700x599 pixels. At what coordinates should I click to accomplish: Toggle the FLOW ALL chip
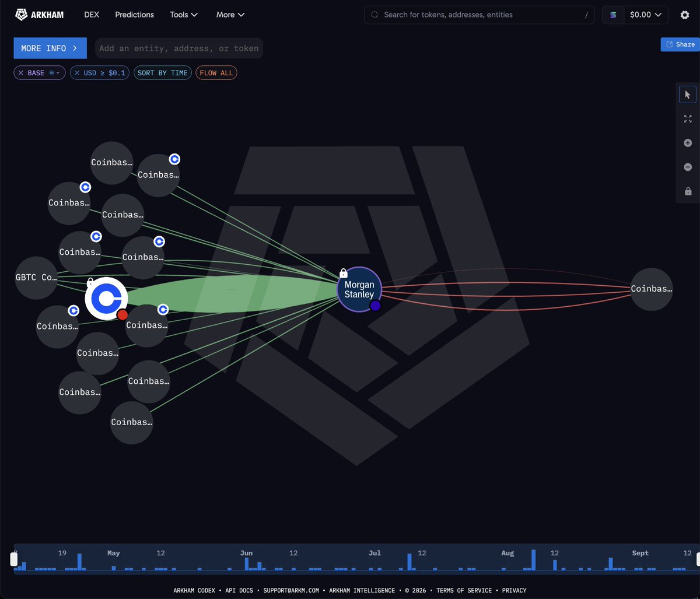(216, 73)
